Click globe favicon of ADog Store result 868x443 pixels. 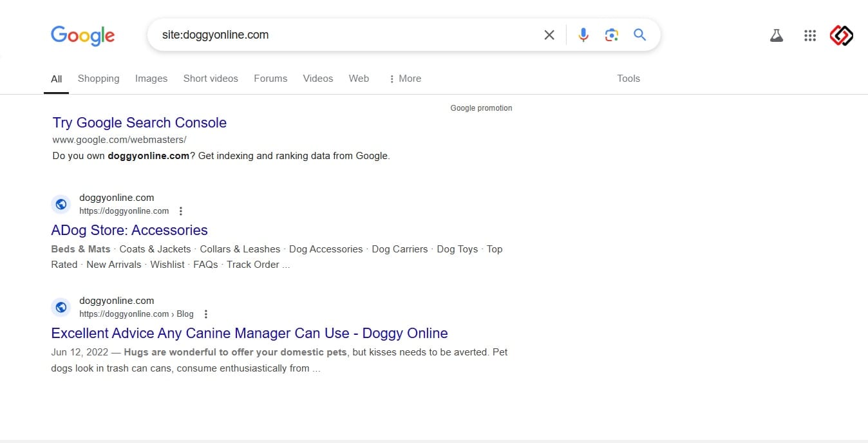61,204
